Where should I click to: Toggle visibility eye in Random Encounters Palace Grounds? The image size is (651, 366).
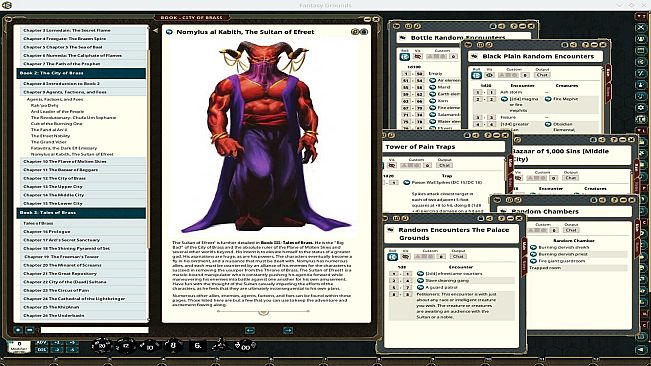[x=406, y=256]
